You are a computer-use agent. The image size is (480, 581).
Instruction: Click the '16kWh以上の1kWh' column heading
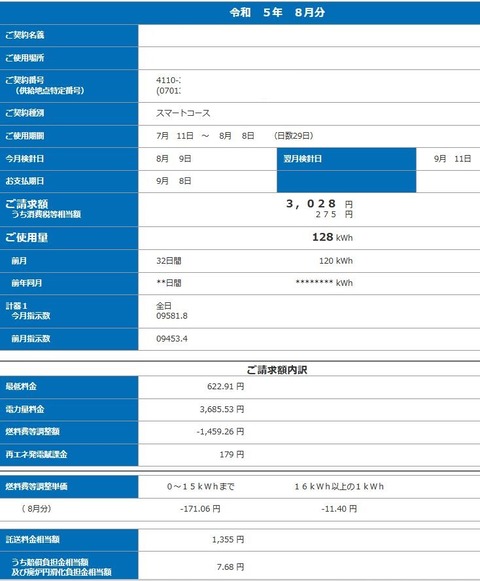click(339, 487)
